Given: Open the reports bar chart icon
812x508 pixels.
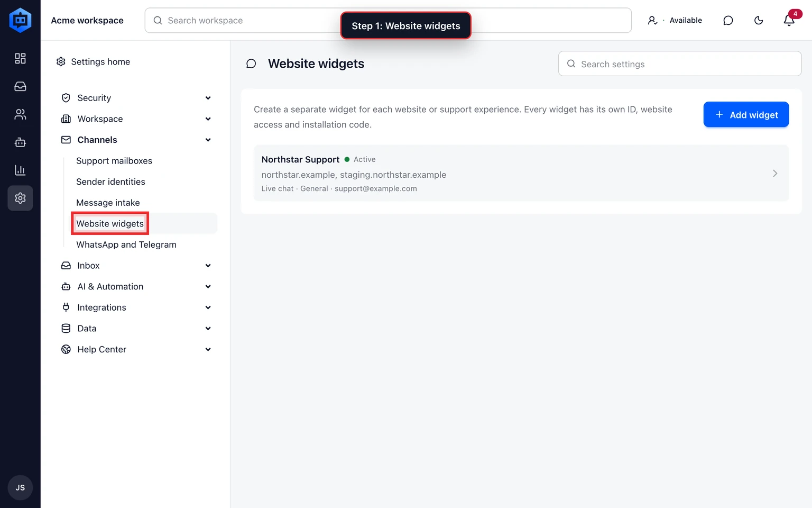Looking at the screenshot, I should (20, 170).
